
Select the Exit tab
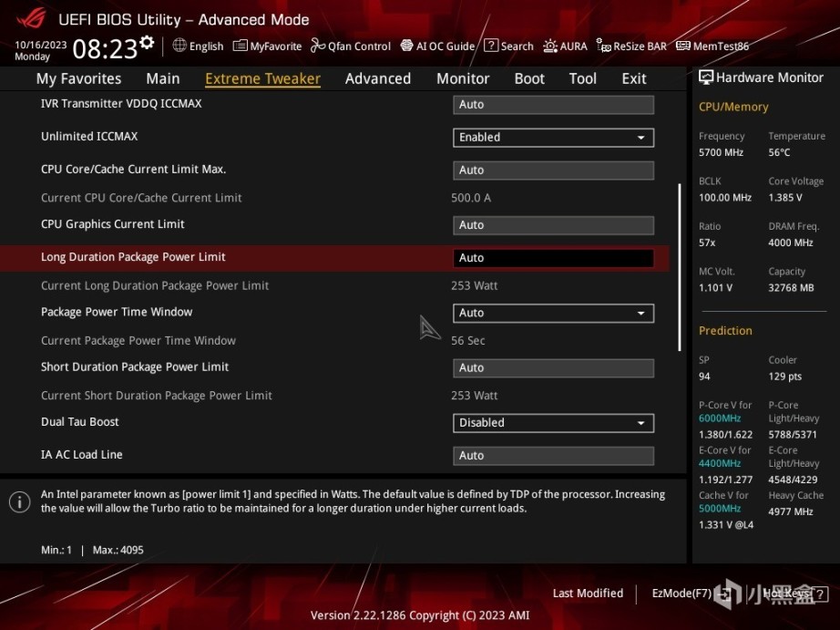point(634,78)
